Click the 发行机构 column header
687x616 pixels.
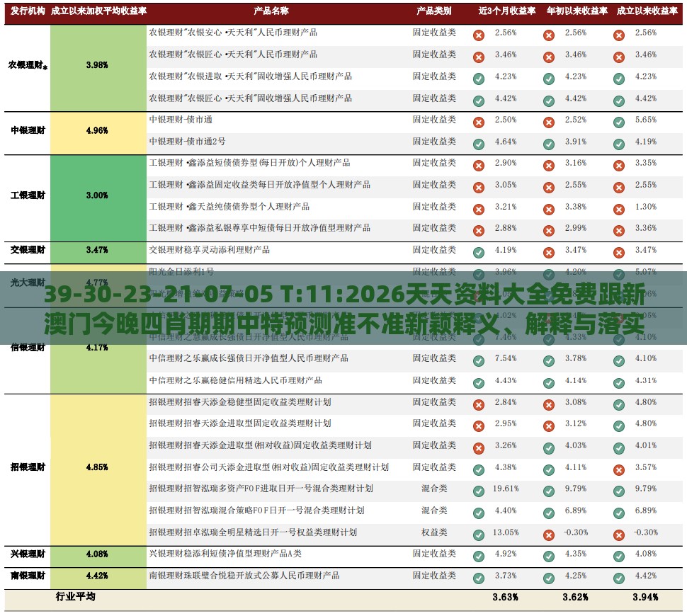27,11
